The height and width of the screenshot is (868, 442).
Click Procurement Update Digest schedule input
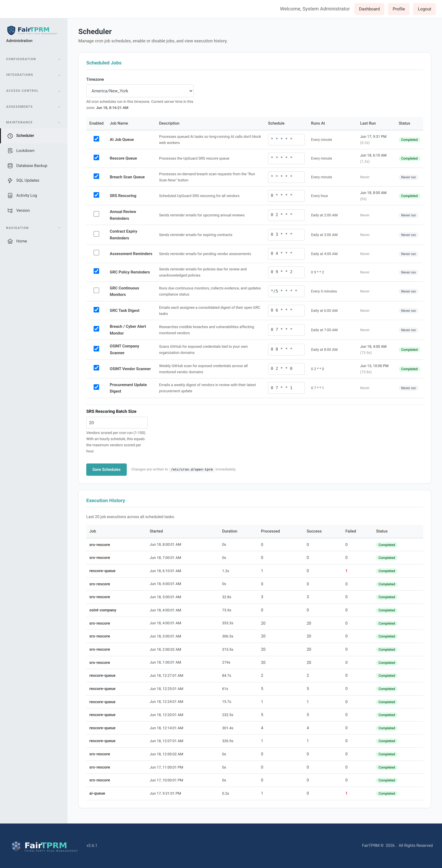(286, 388)
